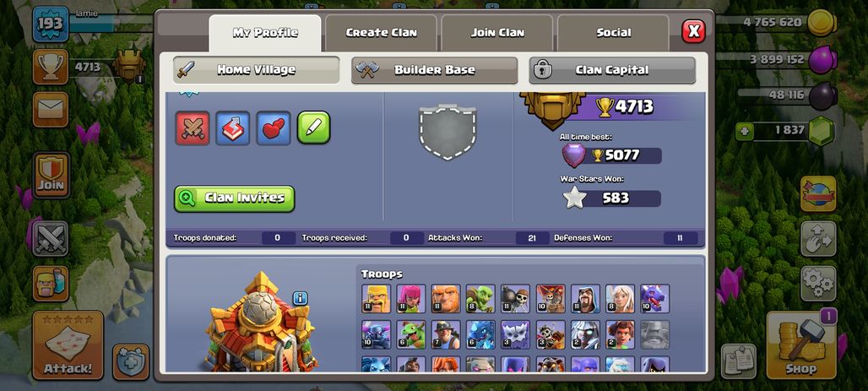Switch to Builder Base profile
This screenshot has height=391, width=868.
[x=435, y=70]
